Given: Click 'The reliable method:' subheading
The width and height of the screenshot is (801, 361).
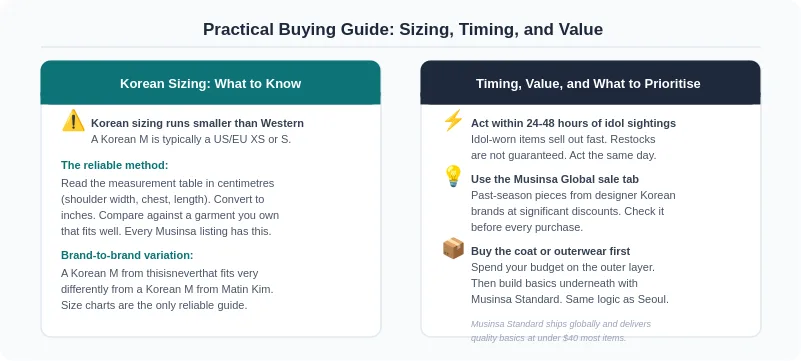Looking at the screenshot, I should [114, 165].
